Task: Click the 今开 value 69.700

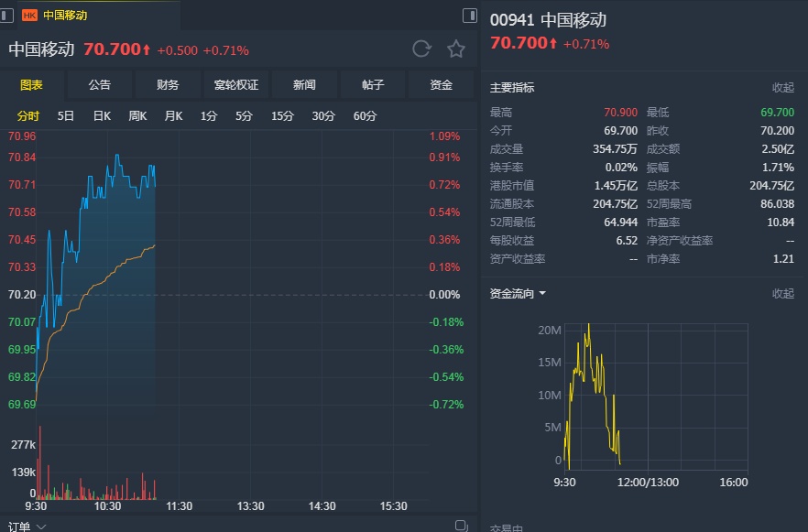Action: click(620, 131)
